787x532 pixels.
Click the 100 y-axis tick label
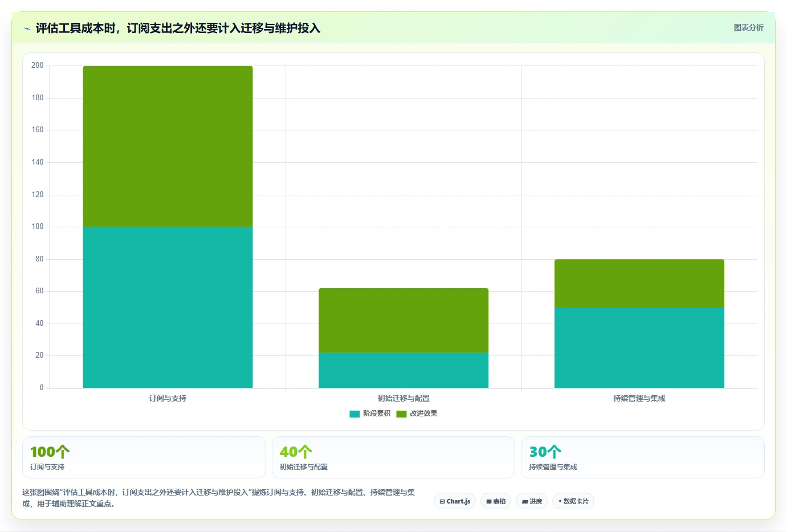[x=38, y=227]
